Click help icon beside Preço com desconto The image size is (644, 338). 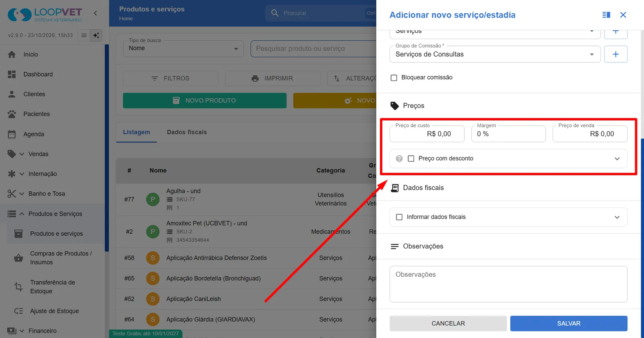pyautogui.click(x=399, y=159)
